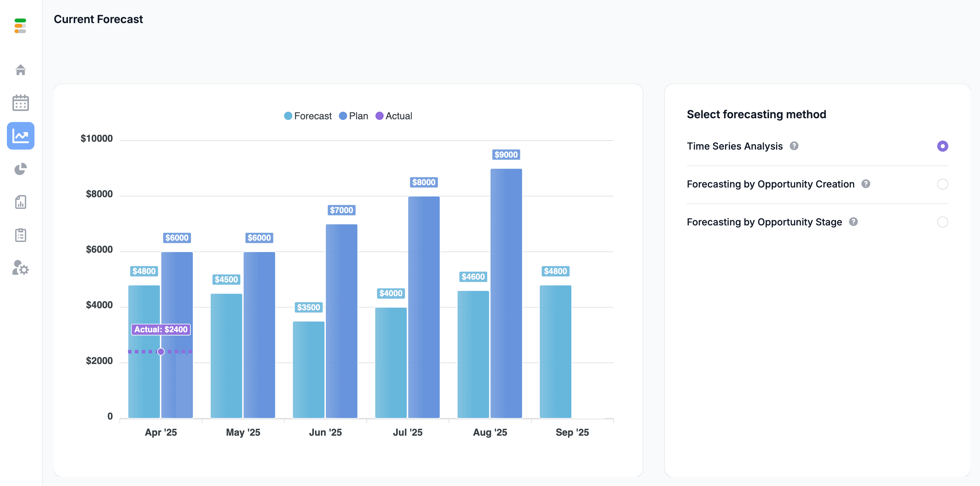Open the user settings gear icon
Viewport: 980px width, 486px height.
(21, 268)
